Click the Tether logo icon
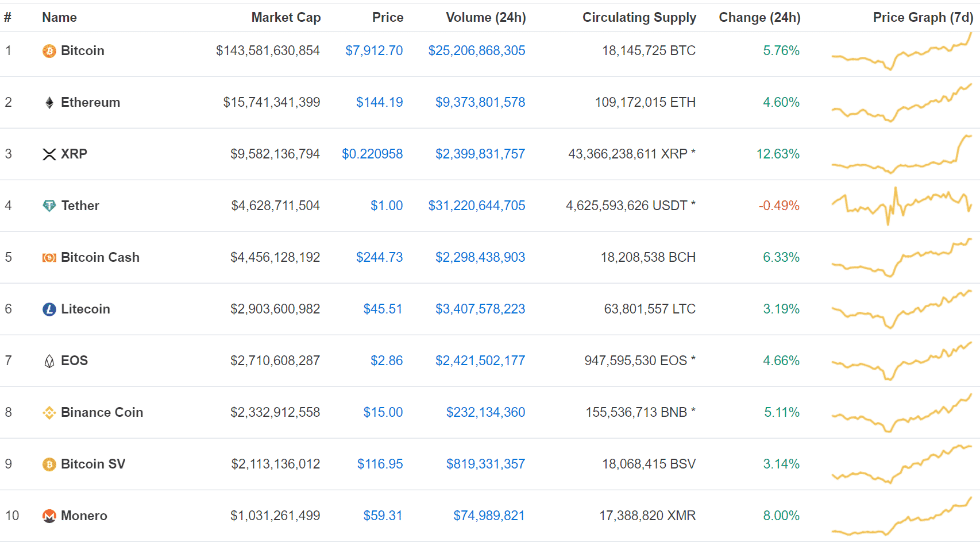Screen dimensions: 980x546 coord(49,206)
